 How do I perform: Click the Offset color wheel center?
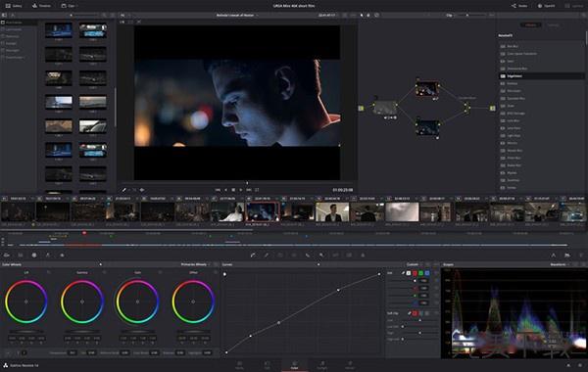[193, 302]
